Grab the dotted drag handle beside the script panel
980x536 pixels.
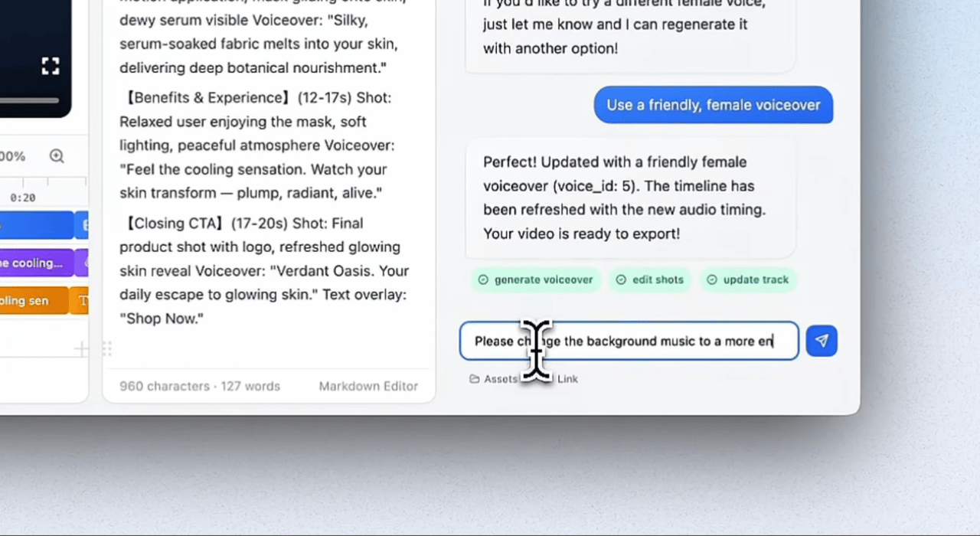(106, 349)
